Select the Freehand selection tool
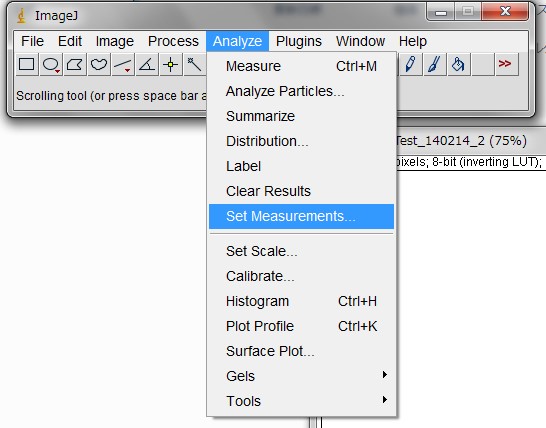Screen dimensions: 546x428 tap(99, 64)
